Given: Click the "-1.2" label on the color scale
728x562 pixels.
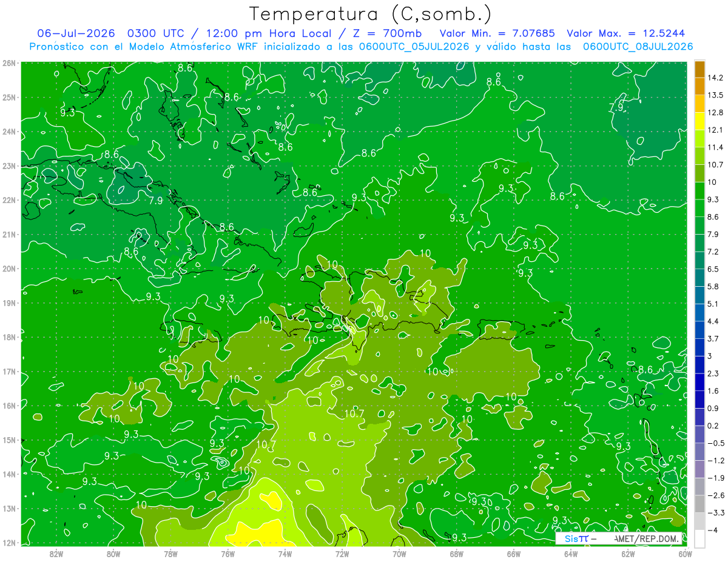Looking at the screenshot, I should coord(716,460).
